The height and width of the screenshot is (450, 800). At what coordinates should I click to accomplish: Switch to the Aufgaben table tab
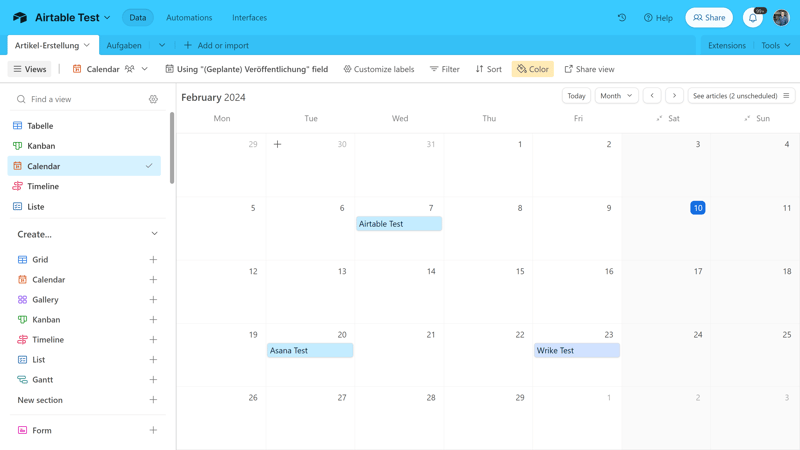pyautogui.click(x=124, y=45)
